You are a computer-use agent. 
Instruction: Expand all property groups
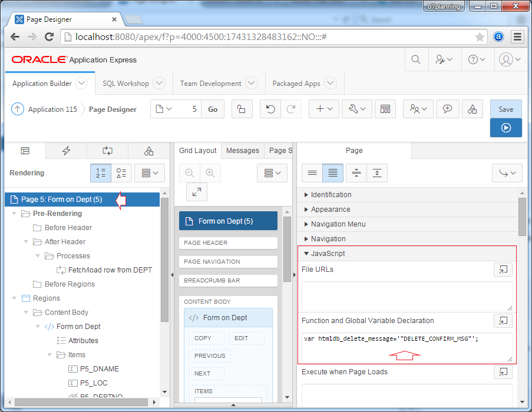[x=377, y=173]
